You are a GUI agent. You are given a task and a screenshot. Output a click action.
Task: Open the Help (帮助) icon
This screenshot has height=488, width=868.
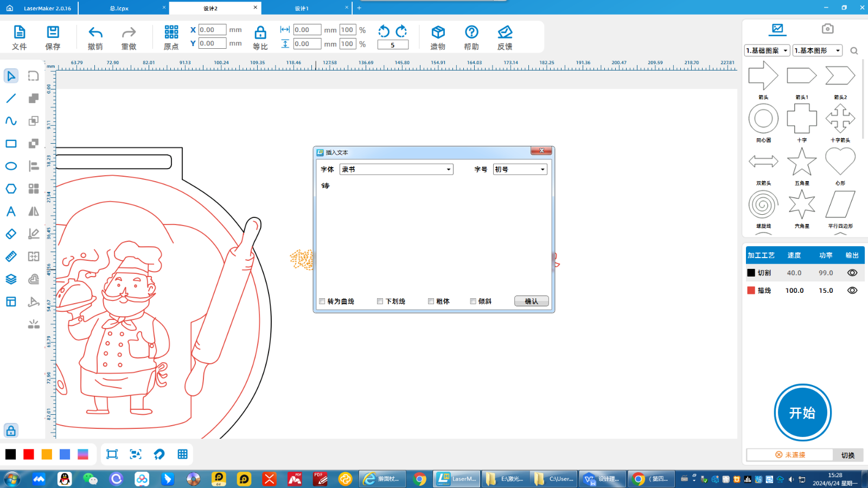(471, 33)
